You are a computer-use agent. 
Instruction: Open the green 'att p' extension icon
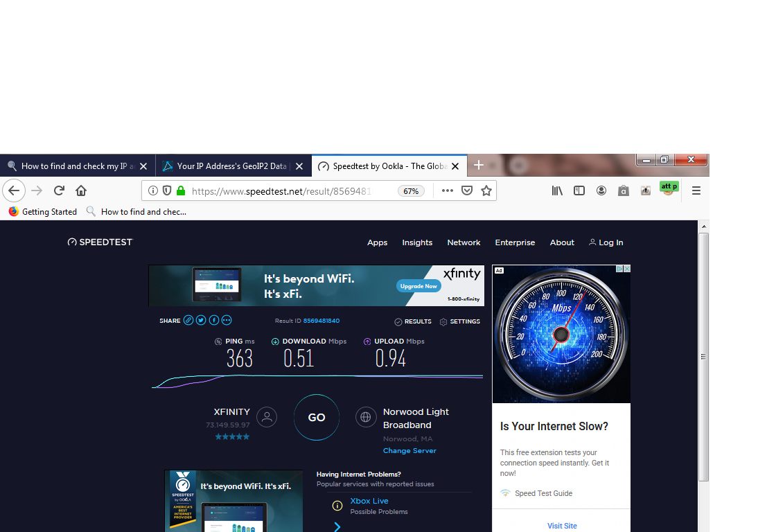tap(669, 188)
